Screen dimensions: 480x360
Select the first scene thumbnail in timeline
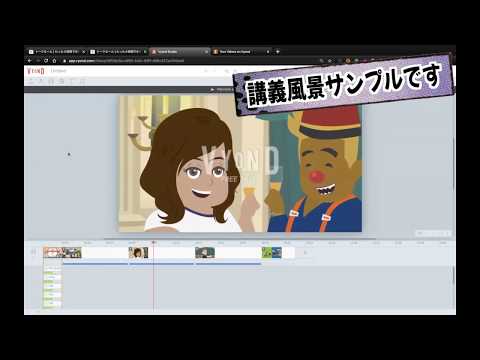[x=62, y=253]
